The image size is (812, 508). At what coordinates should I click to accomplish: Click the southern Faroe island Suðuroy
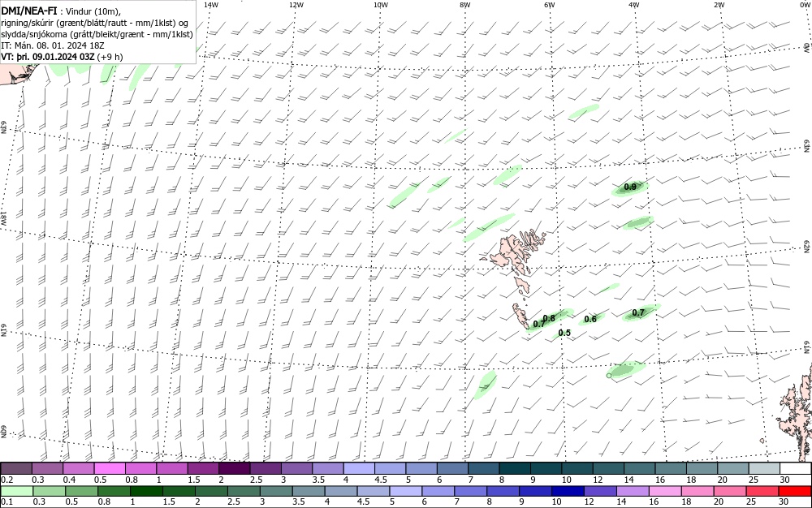click(x=520, y=316)
